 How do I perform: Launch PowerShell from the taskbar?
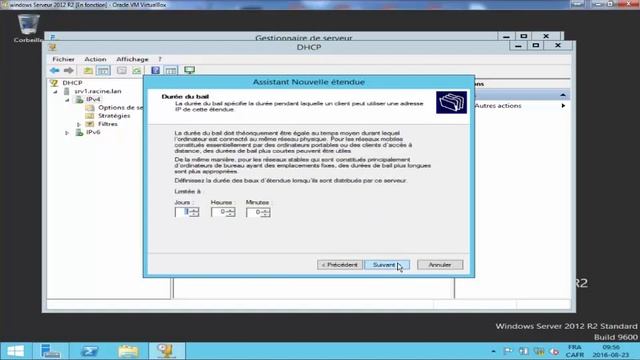tap(89, 351)
